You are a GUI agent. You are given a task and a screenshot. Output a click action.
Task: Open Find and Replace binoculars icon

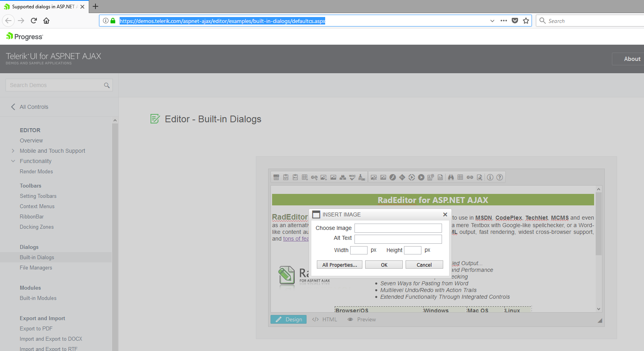pos(451,177)
